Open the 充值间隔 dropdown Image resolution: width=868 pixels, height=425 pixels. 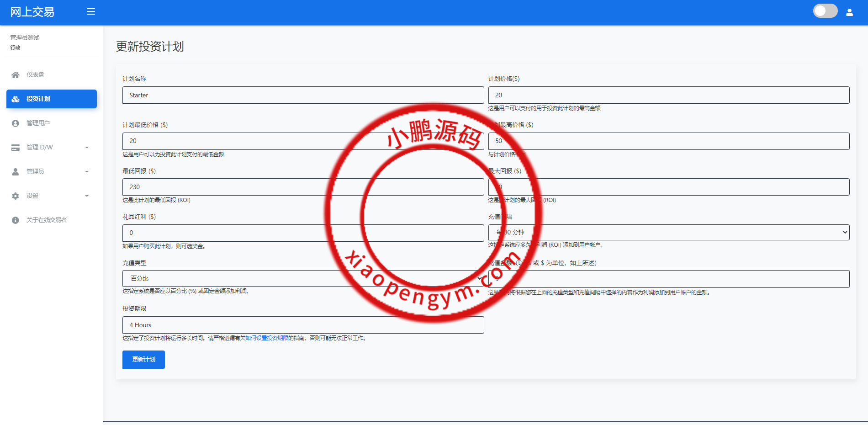(x=668, y=232)
